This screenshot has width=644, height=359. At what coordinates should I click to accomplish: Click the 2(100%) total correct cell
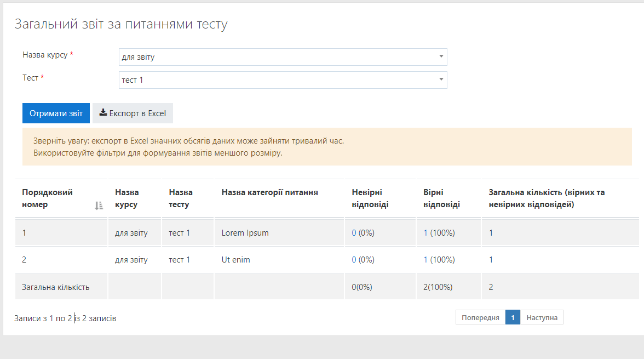click(449, 287)
